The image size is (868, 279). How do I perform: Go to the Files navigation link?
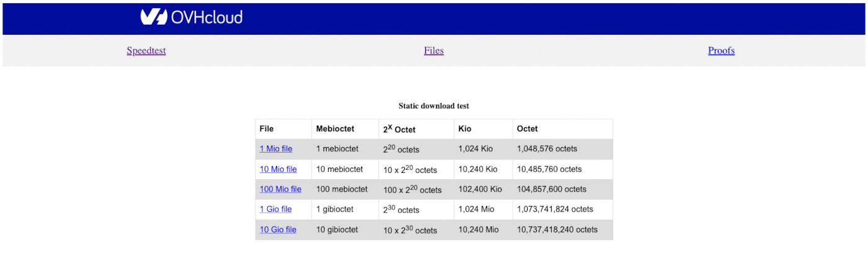pyautogui.click(x=434, y=51)
